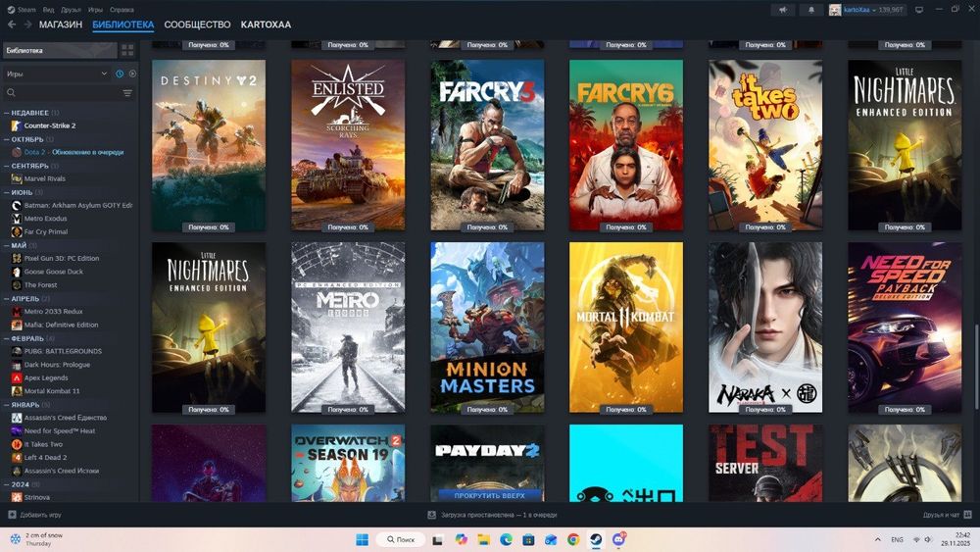980x552 pixels.
Task: Open the advanced filter icon in search bar
Action: tap(127, 93)
